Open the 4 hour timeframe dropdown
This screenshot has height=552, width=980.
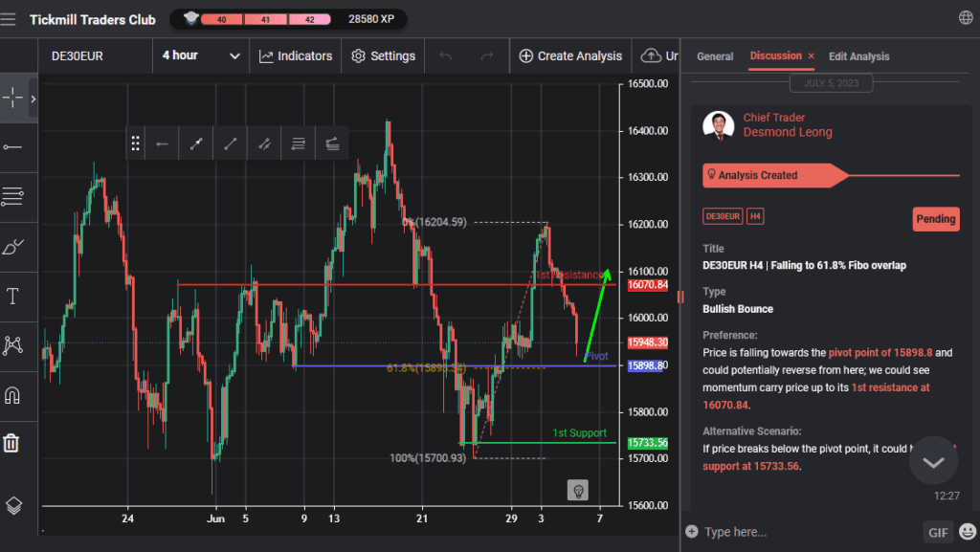200,55
